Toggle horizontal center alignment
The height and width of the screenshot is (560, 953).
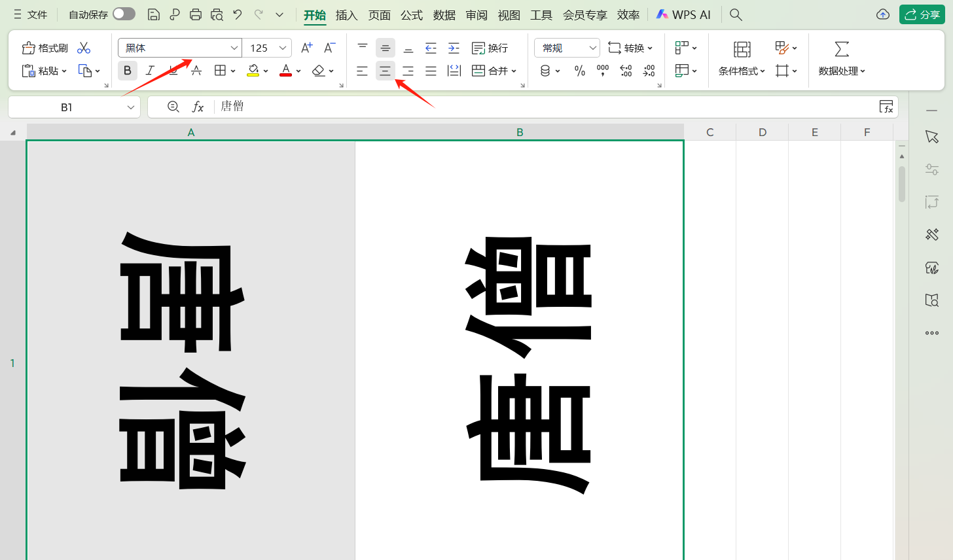click(385, 71)
